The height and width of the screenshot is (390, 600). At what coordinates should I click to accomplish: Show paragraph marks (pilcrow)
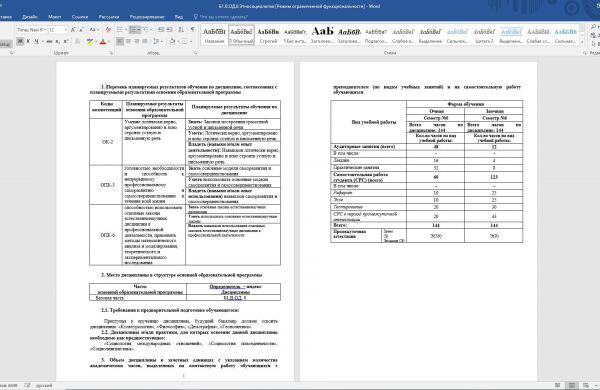pyautogui.click(x=192, y=29)
